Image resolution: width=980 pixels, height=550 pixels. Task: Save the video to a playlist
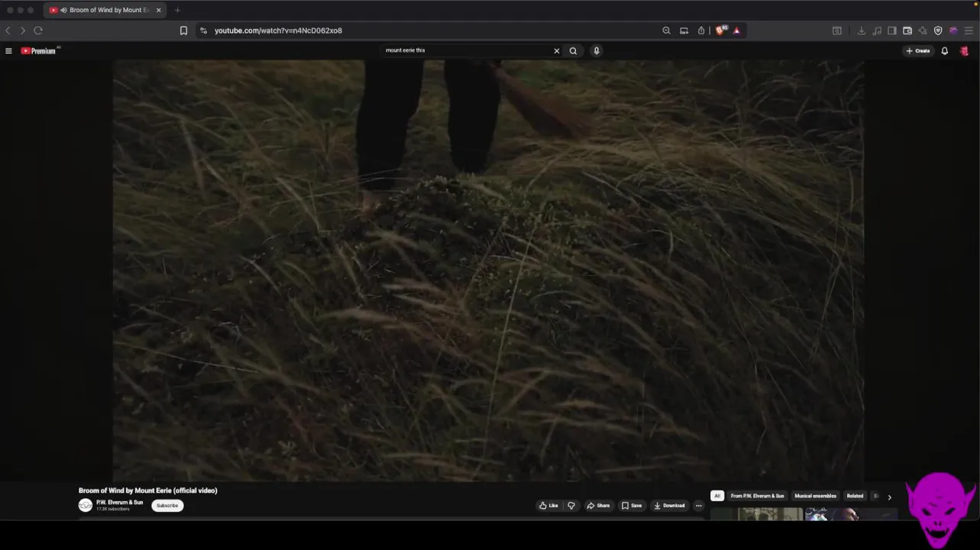[x=632, y=506]
